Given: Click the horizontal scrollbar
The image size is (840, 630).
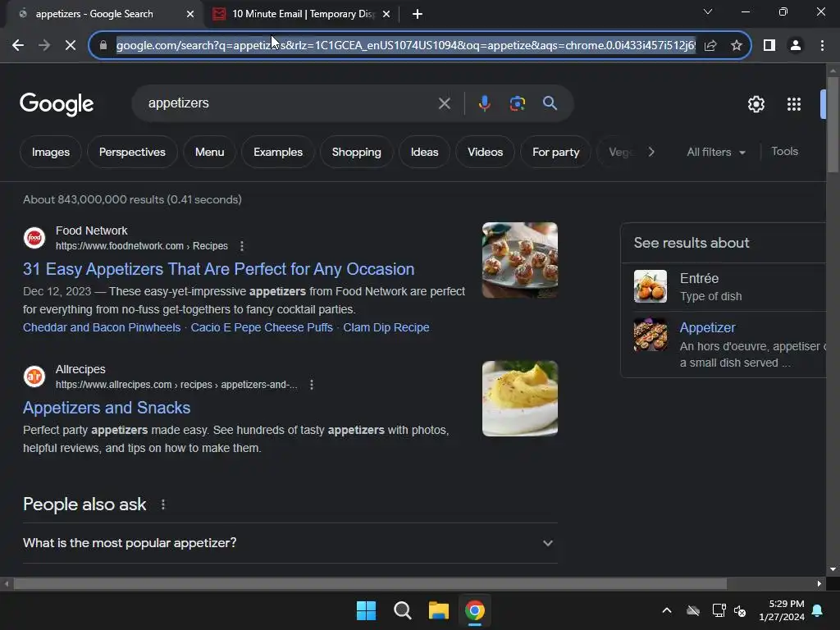Looking at the screenshot, I should [370, 583].
